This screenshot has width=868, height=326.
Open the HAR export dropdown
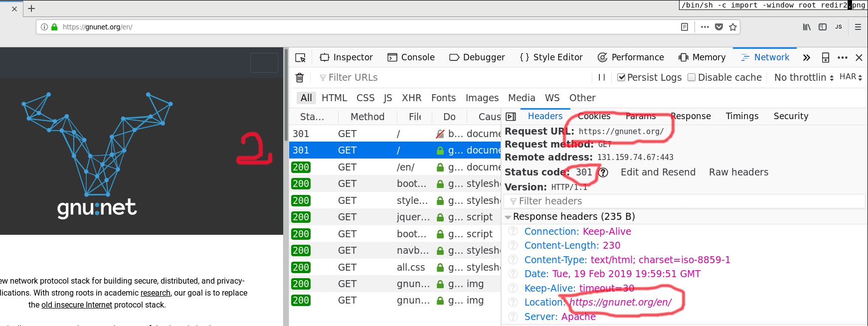tap(851, 77)
